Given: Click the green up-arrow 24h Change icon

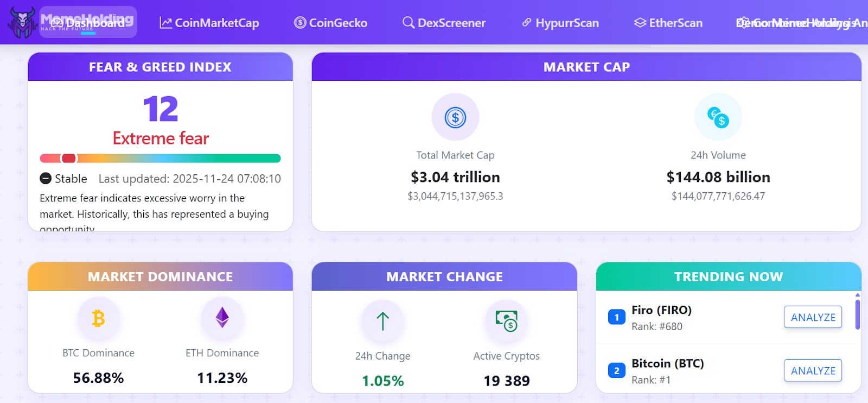Looking at the screenshot, I should pos(382,321).
